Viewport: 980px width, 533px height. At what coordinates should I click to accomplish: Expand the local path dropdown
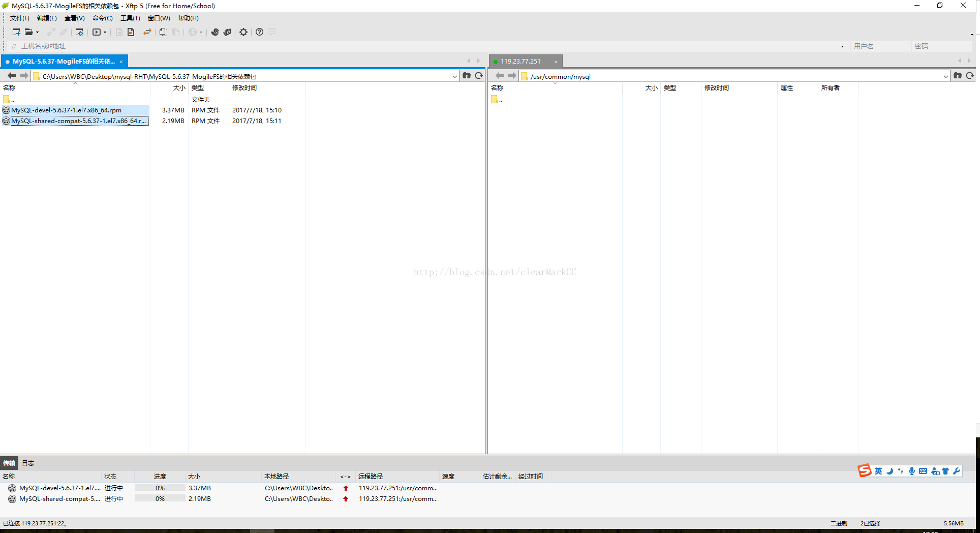pos(454,76)
